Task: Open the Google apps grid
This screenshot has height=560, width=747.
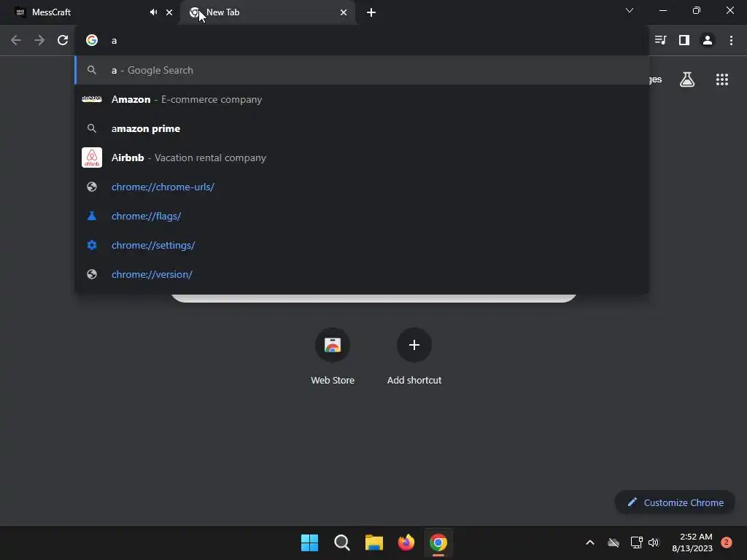Action: 722,79
